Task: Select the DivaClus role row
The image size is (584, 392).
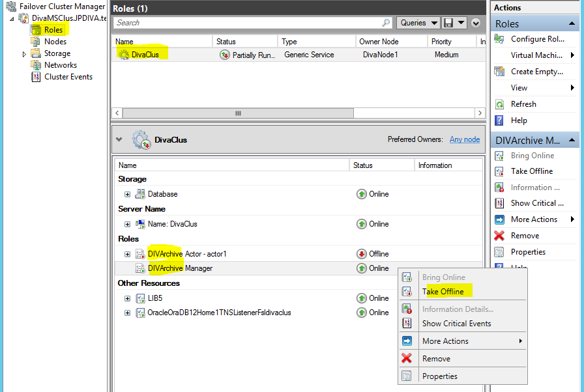Action: click(298, 55)
